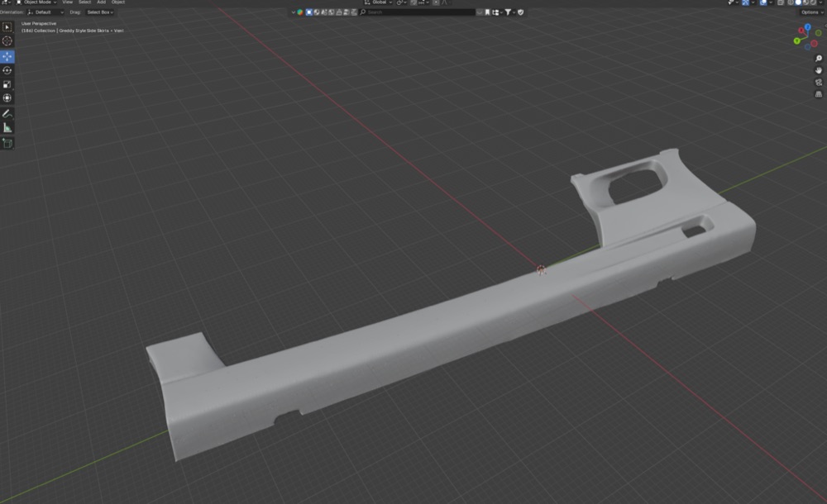This screenshot has height=504, width=827.
Task: Open the Options dropdown
Action: [x=811, y=12]
